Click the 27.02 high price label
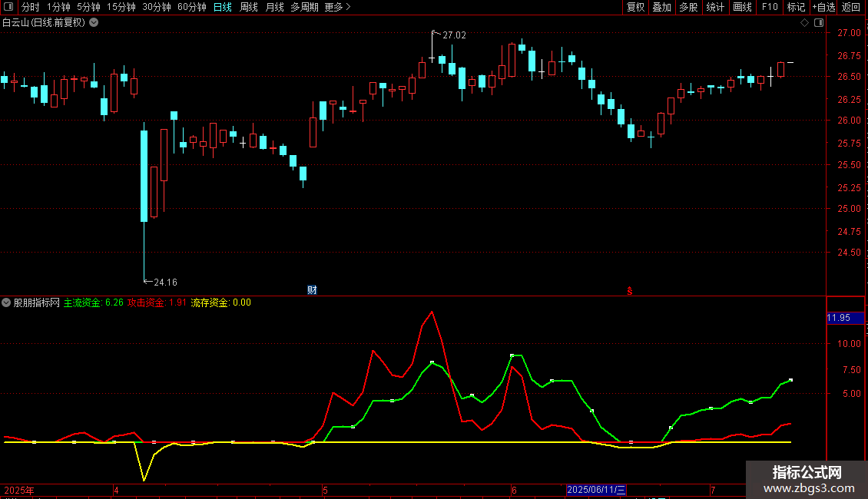The height and width of the screenshot is (499, 868). (x=455, y=35)
